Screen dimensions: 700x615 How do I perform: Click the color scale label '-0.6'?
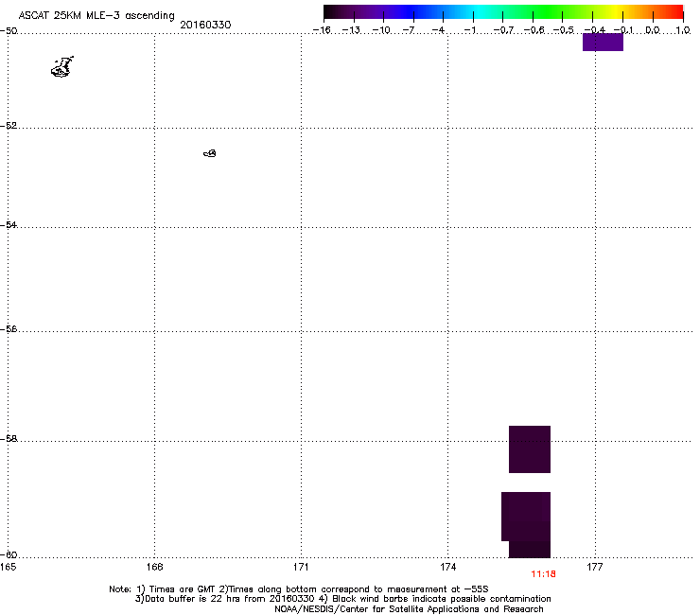tap(534, 30)
